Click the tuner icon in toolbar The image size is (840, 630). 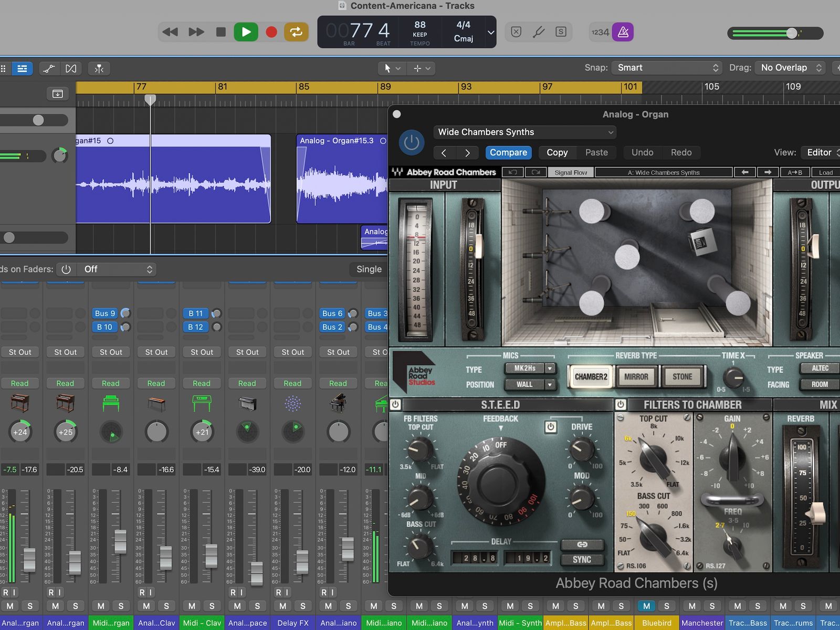click(539, 32)
